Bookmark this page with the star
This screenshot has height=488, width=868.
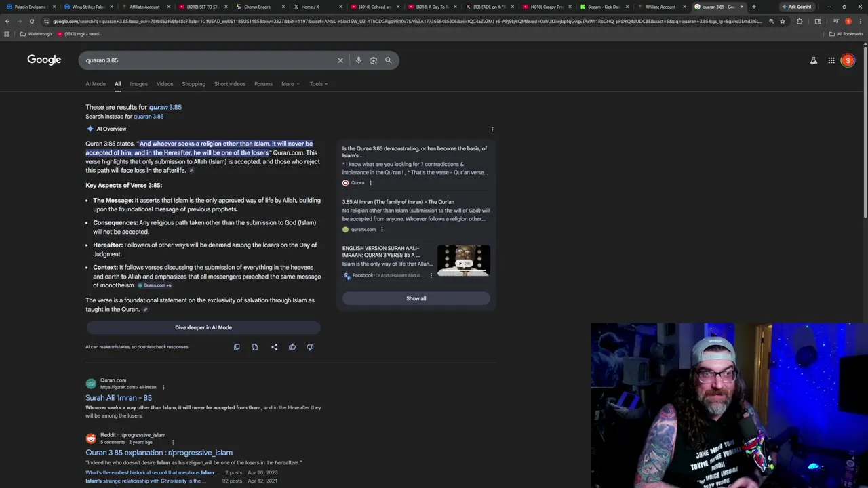point(783,21)
